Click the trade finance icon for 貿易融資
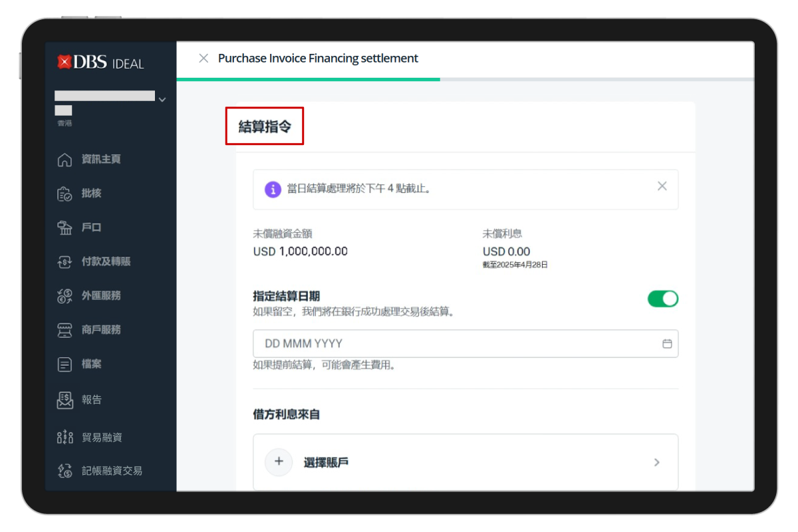Image resolution: width=798 pixels, height=532 pixels. click(x=65, y=437)
